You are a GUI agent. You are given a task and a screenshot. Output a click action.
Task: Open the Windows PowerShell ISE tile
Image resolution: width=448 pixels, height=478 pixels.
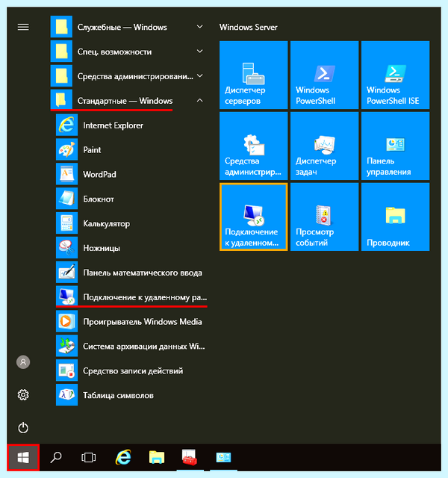(396, 75)
